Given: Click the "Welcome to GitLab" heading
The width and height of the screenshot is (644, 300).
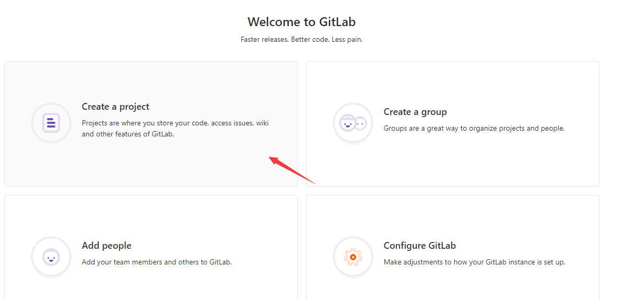Looking at the screenshot, I should (301, 22).
